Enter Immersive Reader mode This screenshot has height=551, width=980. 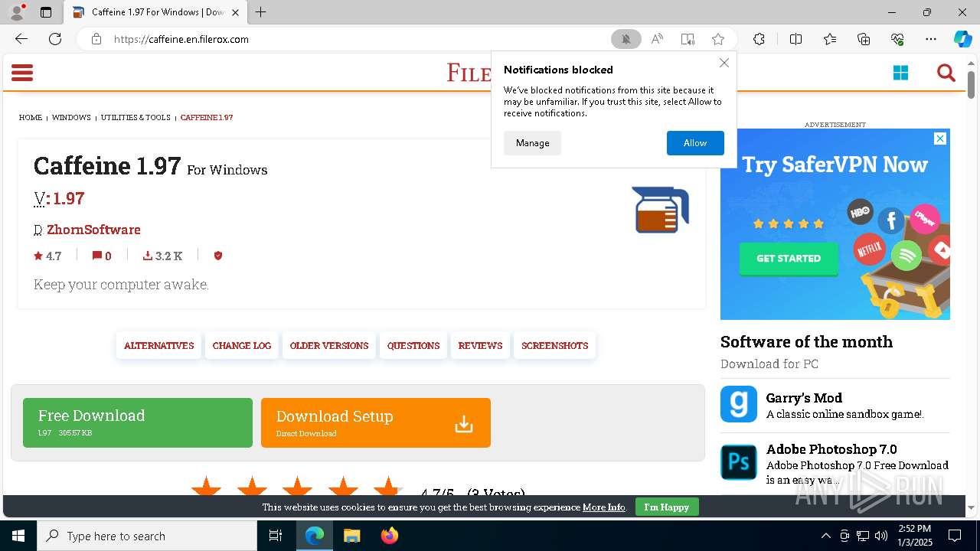[x=688, y=39]
